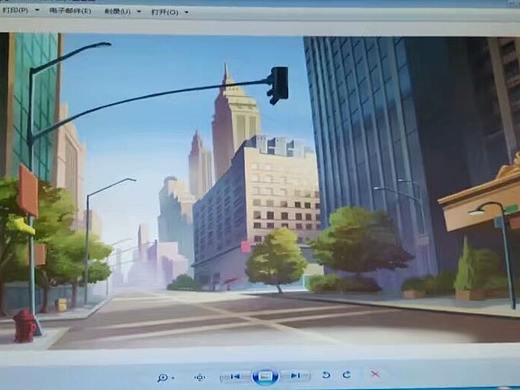Click the 电子邮件(E) email menu item
The width and height of the screenshot is (520, 390).
tap(70, 11)
